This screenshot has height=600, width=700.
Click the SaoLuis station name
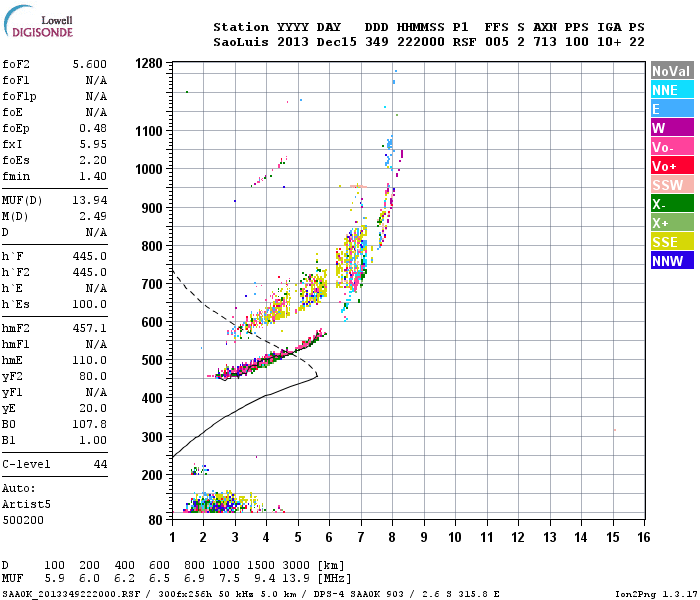pos(241,42)
